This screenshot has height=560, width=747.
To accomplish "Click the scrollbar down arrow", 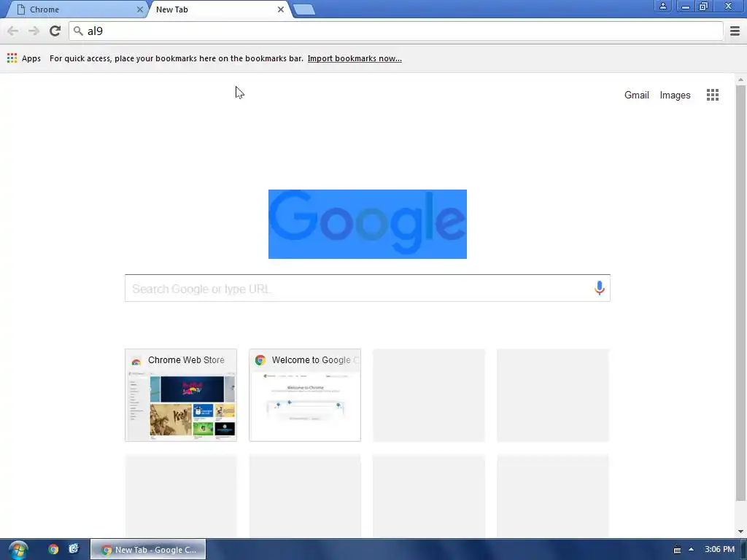I will pos(740,532).
